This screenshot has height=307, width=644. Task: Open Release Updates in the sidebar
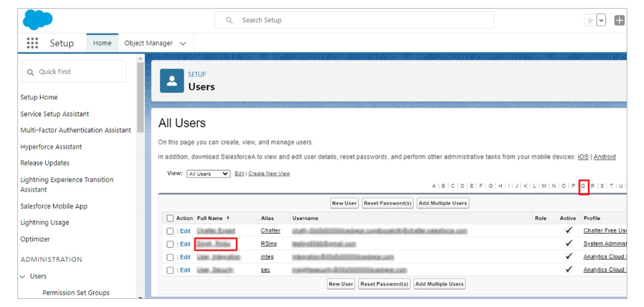click(44, 163)
